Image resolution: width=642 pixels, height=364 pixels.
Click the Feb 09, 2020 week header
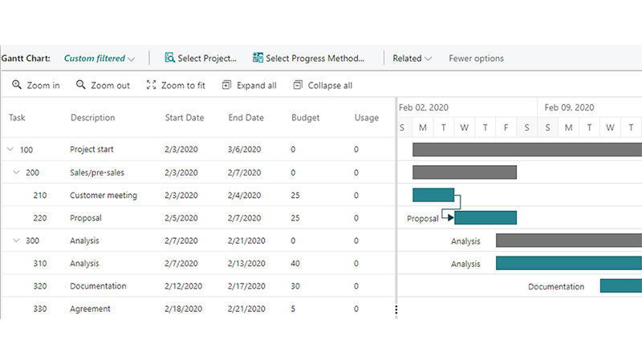pos(569,107)
